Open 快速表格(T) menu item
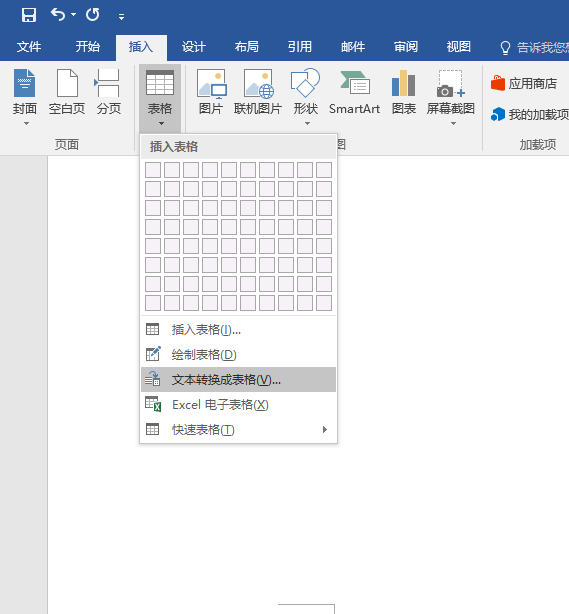 click(x=238, y=430)
